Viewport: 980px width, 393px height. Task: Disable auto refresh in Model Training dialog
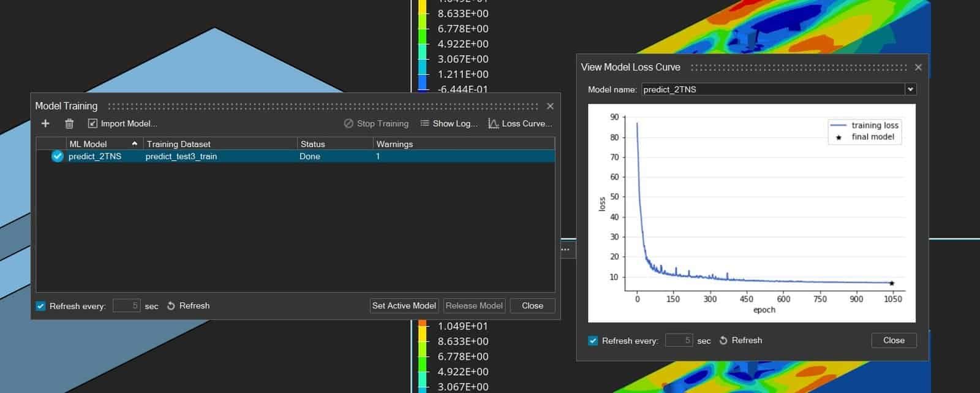[41, 306]
